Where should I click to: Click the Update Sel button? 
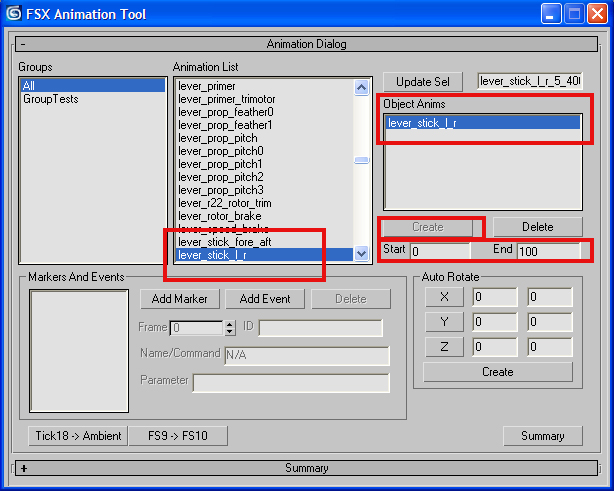click(x=423, y=82)
